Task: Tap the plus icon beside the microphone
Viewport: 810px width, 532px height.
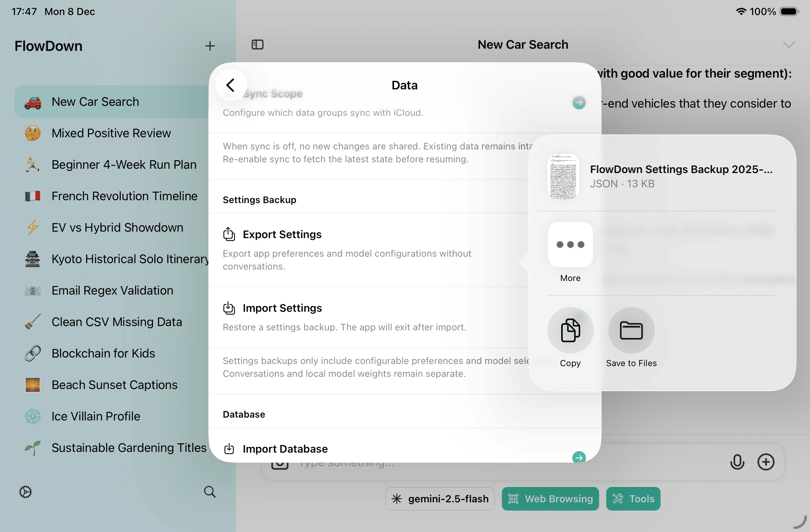Action: [x=766, y=462]
